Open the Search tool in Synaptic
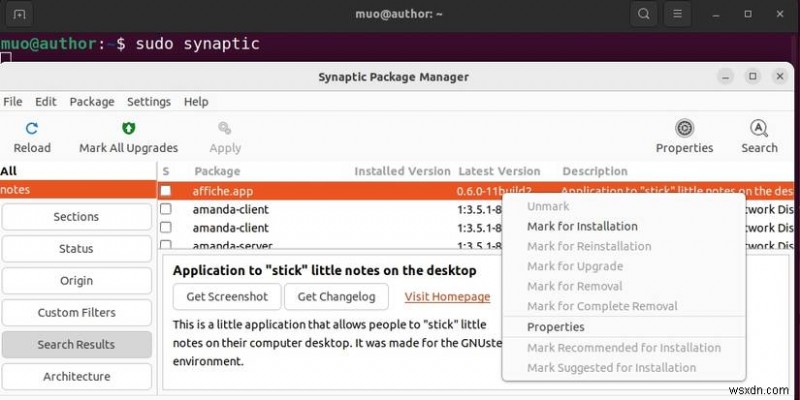Image resolution: width=800 pixels, height=400 pixels. (759, 137)
